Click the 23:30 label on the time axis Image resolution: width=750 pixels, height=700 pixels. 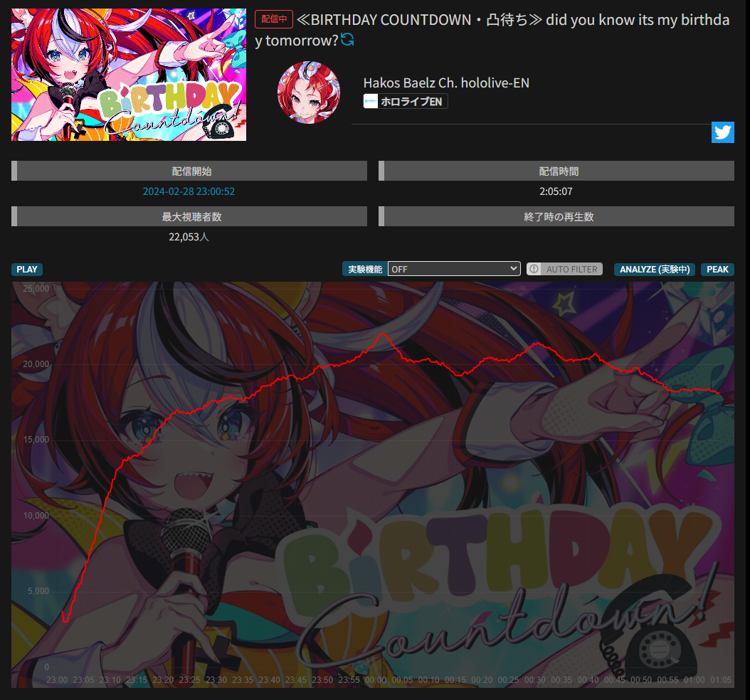216,680
